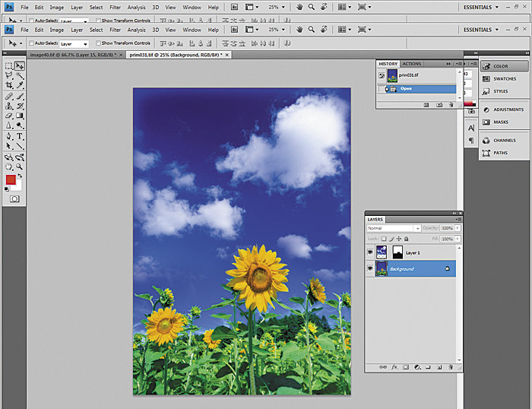Select the Crop tool
This screenshot has height=409, width=532.
9,86
